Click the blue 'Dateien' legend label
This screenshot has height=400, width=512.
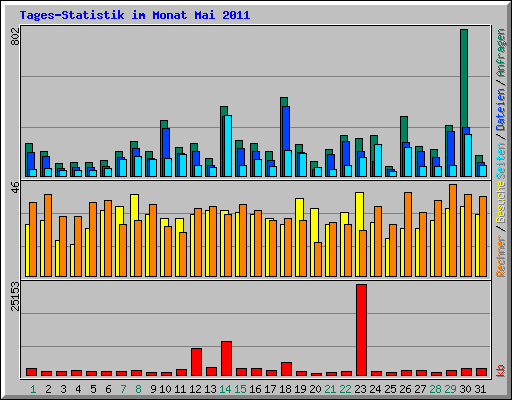click(x=500, y=110)
